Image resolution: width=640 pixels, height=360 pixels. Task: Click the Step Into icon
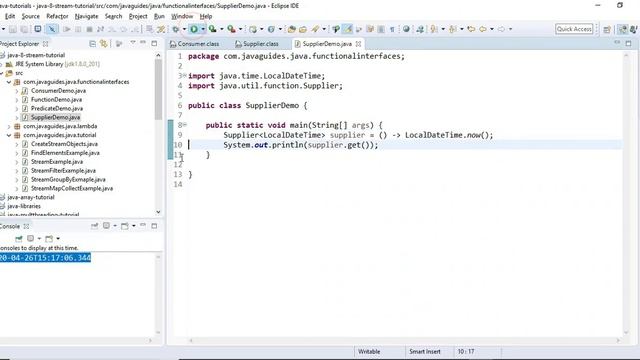(x=111, y=29)
